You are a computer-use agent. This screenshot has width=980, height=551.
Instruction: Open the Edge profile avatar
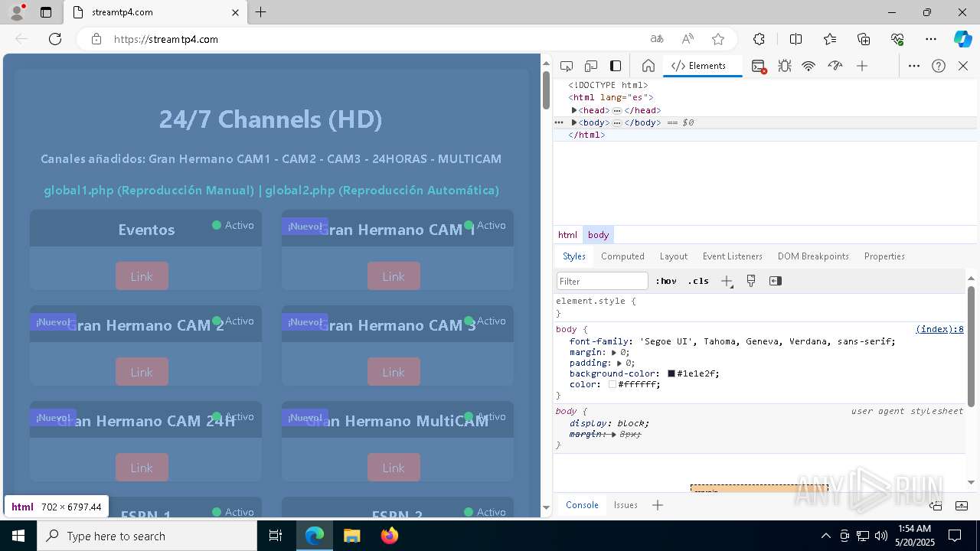click(x=17, y=12)
